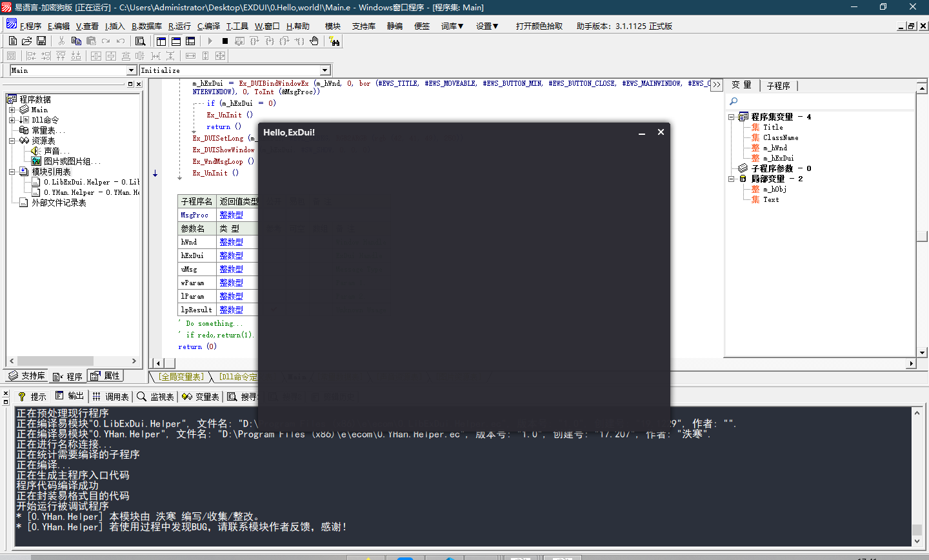Click the first braces step debug icon
This screenshot has width=929, height=560.
(254, 41)
